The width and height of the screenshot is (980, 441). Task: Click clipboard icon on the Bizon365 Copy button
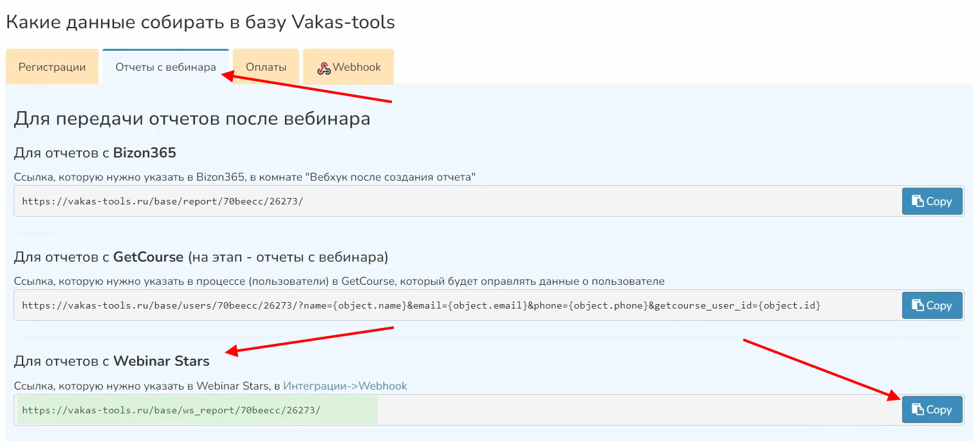pos(918,201)
